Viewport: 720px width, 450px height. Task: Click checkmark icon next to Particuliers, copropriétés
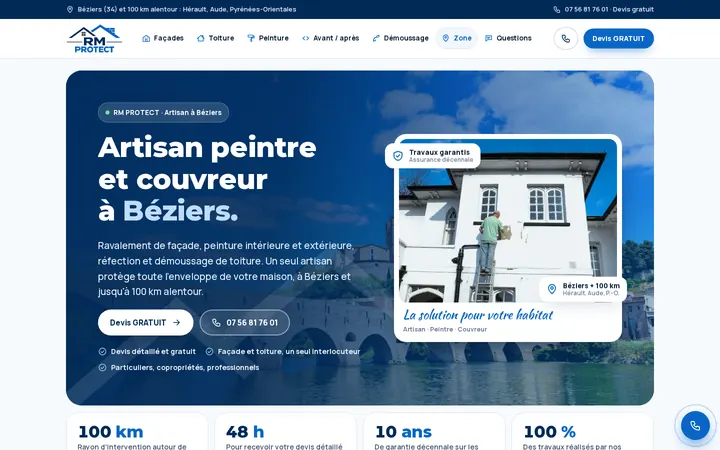[x=102, y=368]
